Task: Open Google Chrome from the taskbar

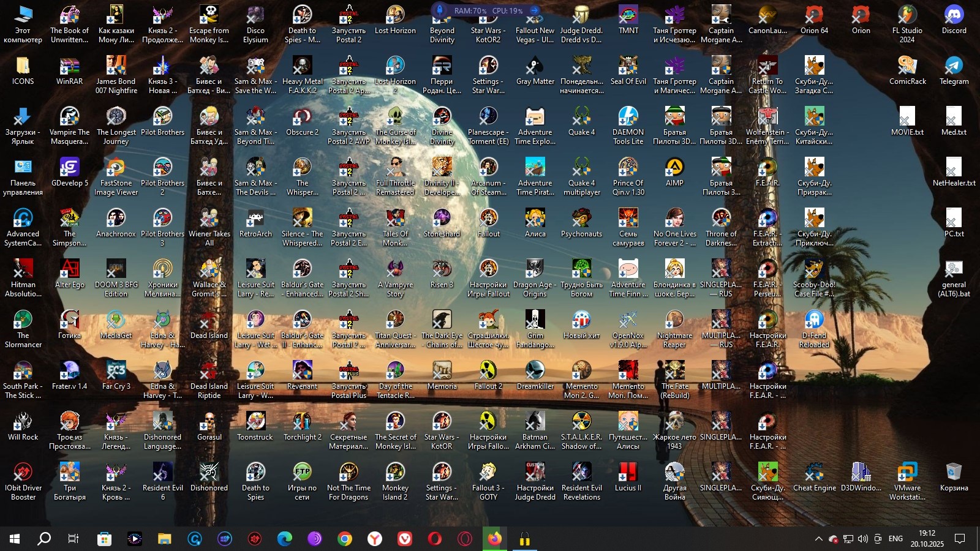Action: (345, 539)
